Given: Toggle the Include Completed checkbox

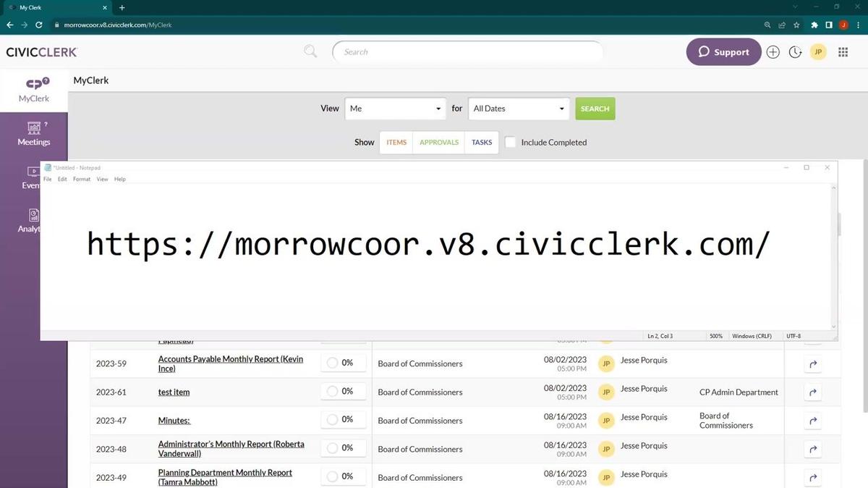Looking at the screenshot, I should point(510,143).
